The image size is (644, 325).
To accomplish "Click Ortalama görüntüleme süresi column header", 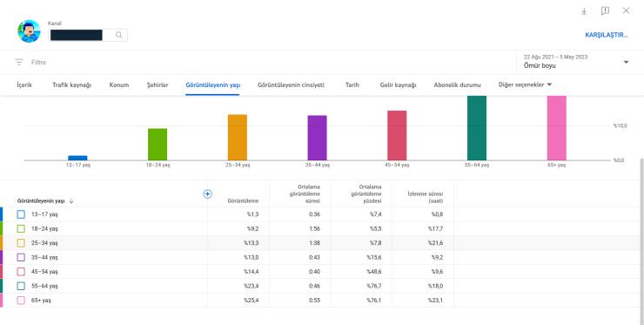I will point(305,193).
